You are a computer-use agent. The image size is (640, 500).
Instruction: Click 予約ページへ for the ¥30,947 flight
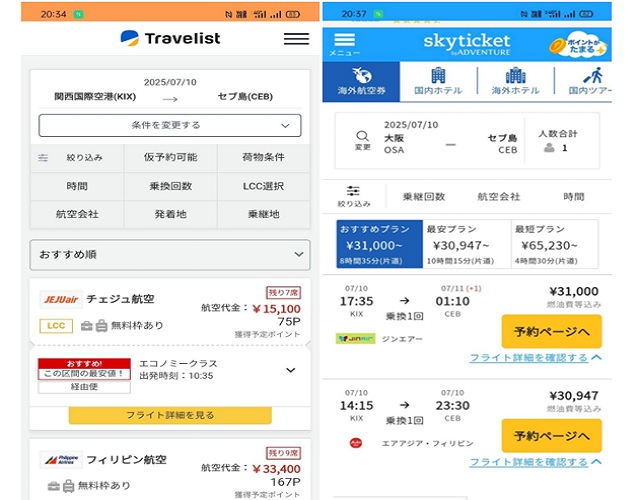pyautogui.click(x=551, y=436)
